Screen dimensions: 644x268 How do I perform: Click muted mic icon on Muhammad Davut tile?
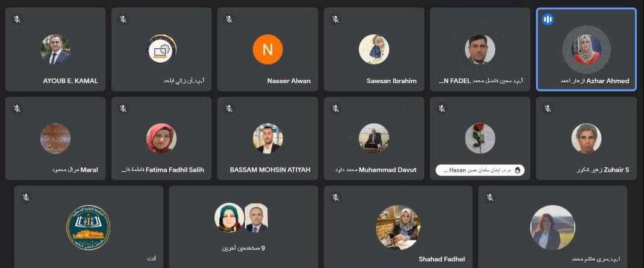335,109
